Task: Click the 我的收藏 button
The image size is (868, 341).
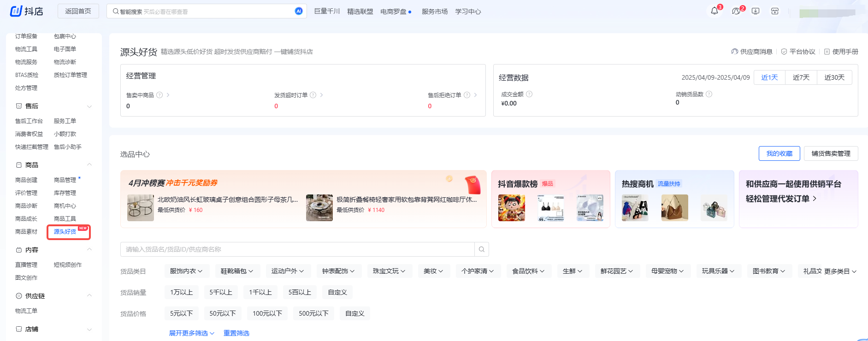Action: [x=779, y=153]
